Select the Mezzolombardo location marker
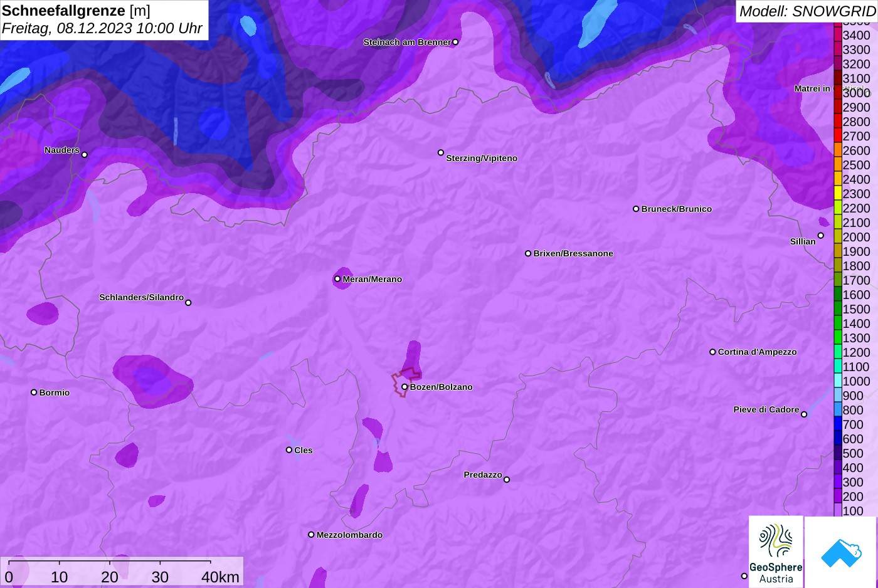Screen dimensions: 878x588 [311, 535]
